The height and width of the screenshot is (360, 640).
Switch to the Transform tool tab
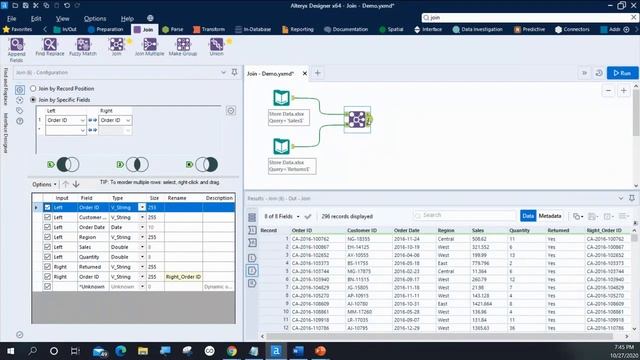tap(209, 29)
